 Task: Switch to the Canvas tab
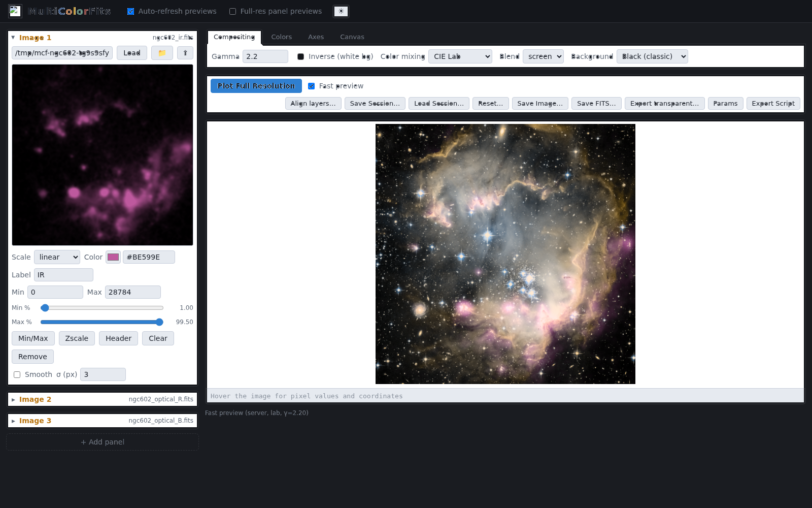click(x=352, y=37)
